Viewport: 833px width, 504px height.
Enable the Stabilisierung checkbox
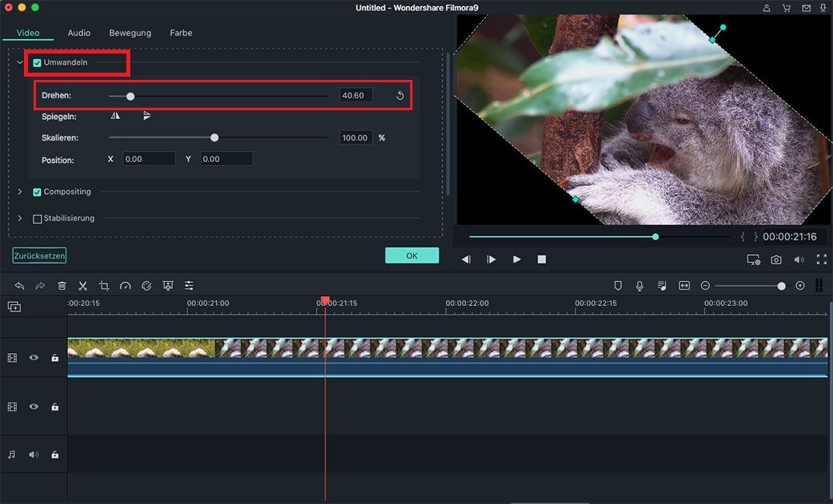pos(38,219)
